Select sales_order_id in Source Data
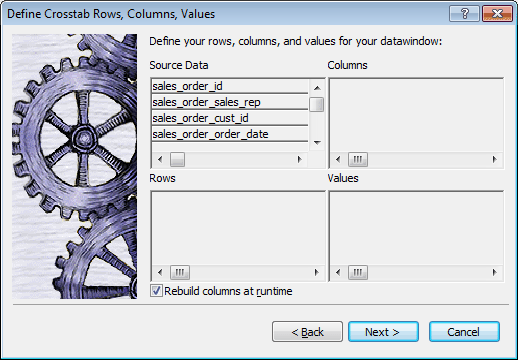 [x=230, y=86]
